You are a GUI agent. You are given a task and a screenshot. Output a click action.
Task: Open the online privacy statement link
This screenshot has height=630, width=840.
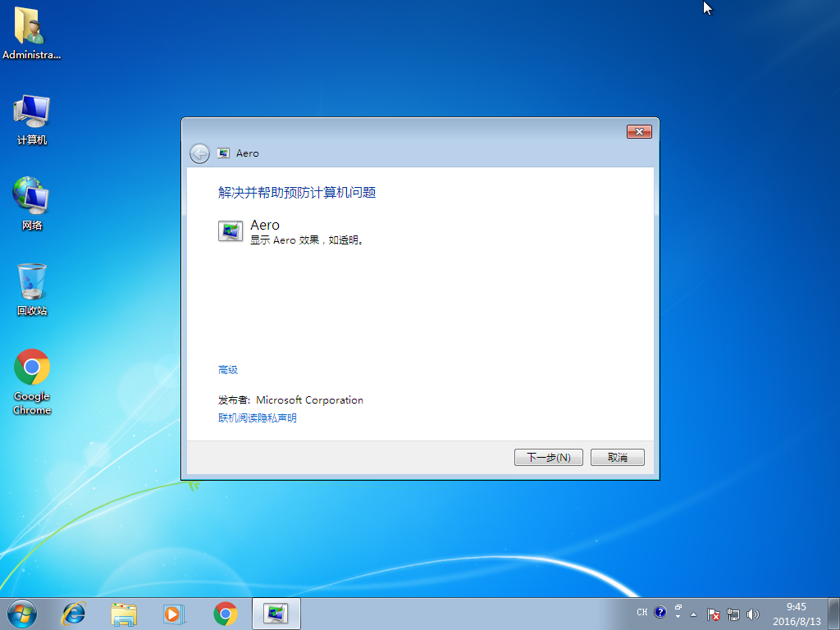[257, 418]
